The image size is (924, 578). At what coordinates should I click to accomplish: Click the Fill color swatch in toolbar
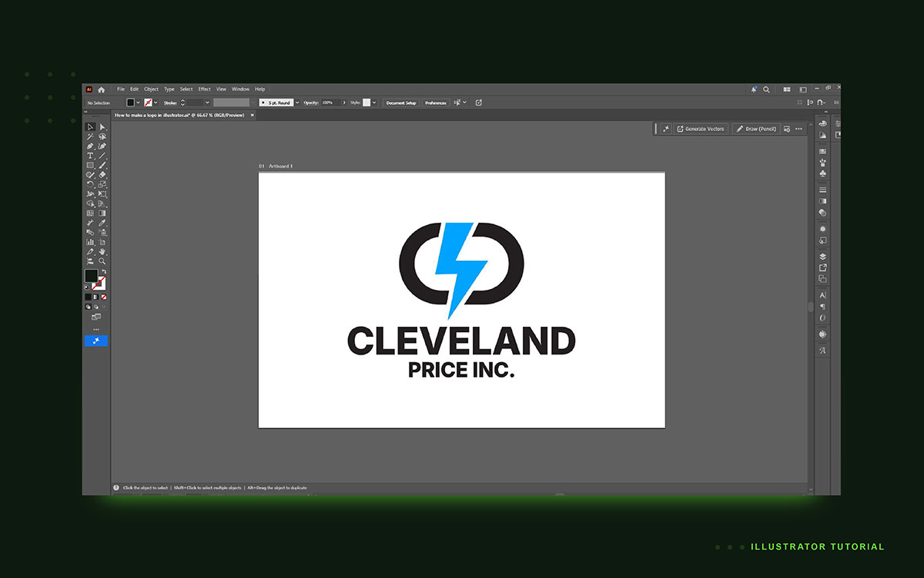point(91,276)
